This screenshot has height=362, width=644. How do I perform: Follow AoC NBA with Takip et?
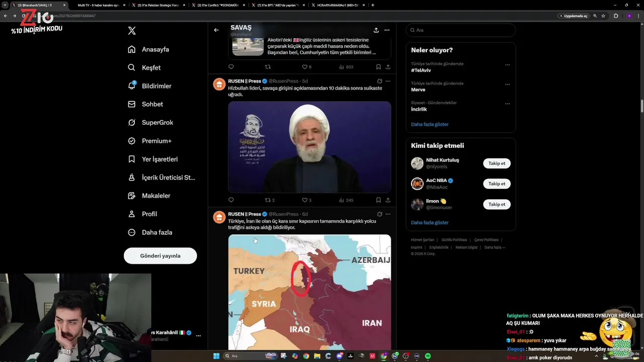(497, 184)
